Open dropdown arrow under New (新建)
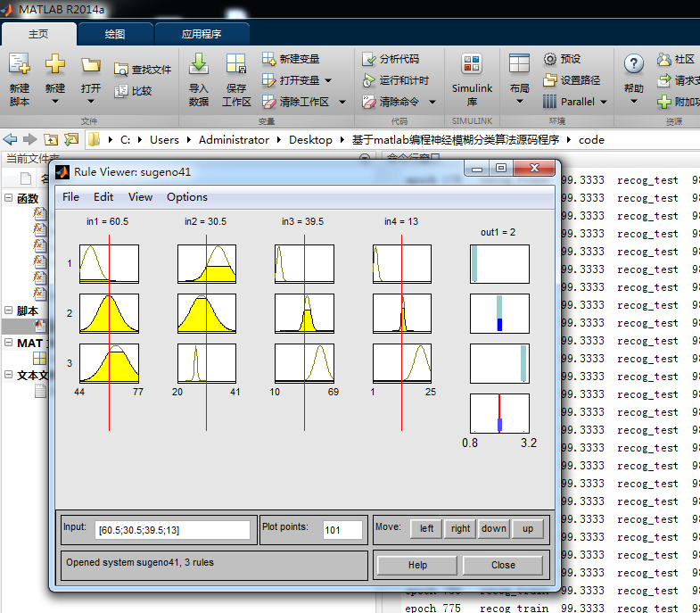 click(55, 102)
